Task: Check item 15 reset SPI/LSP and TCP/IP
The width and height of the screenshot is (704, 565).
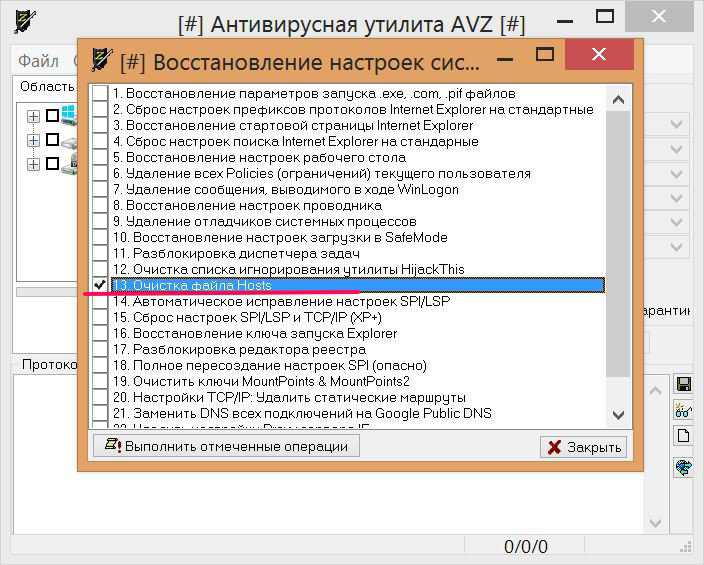Action: click(100, 318)
